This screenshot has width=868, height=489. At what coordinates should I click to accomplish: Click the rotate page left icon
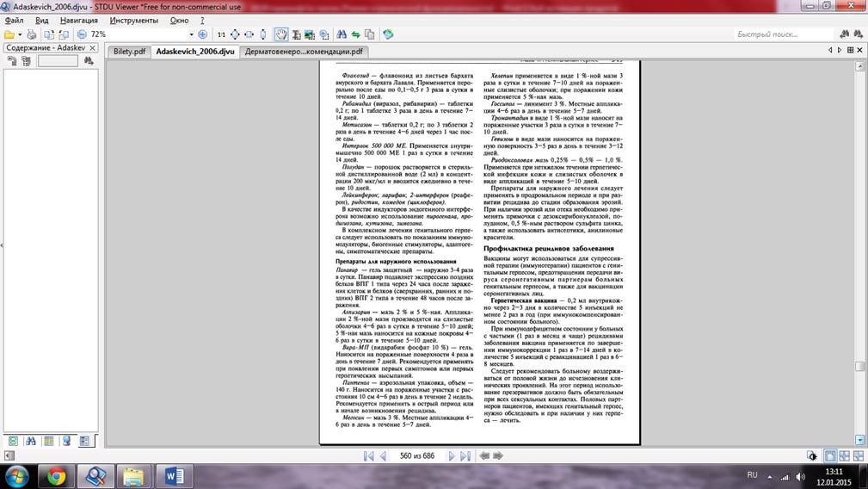tap(49, 34)
